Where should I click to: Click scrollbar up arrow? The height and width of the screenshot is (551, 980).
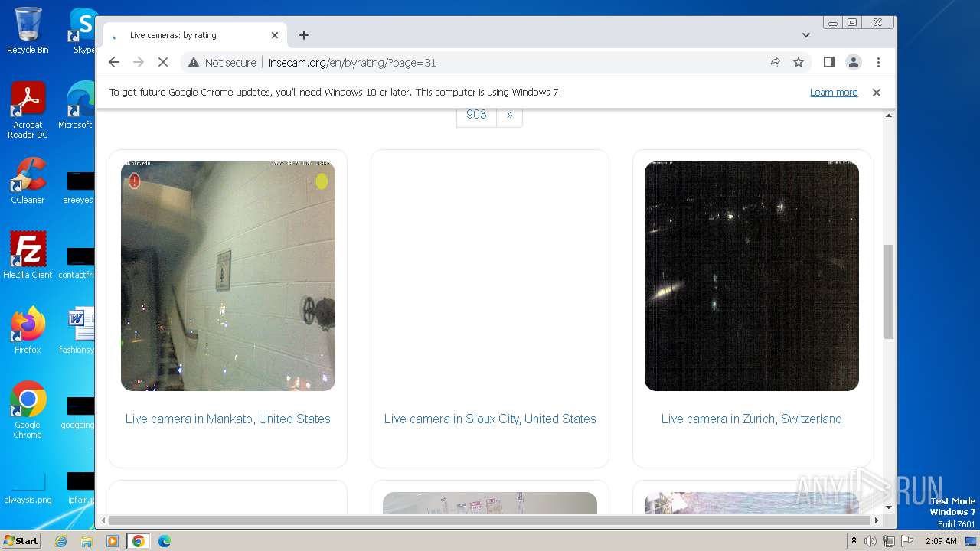(x=889, y=116)
